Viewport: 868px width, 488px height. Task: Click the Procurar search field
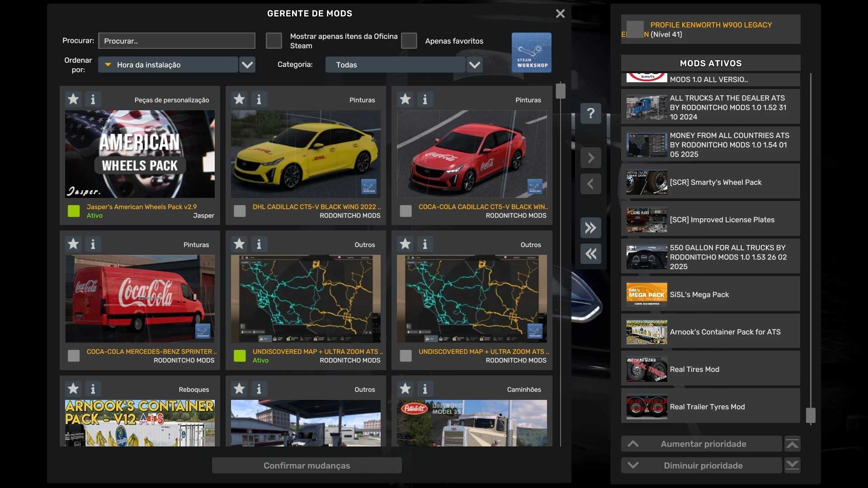pos(177,41)
